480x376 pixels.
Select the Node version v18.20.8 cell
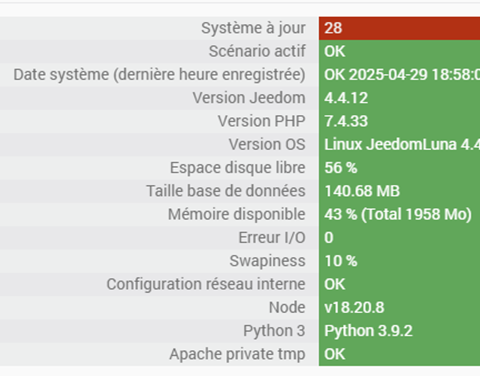[399, 308]
